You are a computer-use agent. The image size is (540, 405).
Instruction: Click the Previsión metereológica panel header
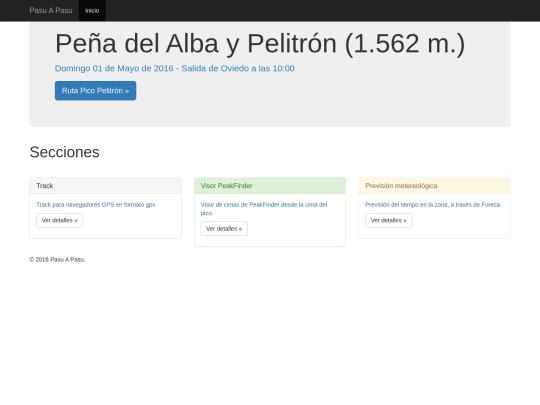[434, 186]
